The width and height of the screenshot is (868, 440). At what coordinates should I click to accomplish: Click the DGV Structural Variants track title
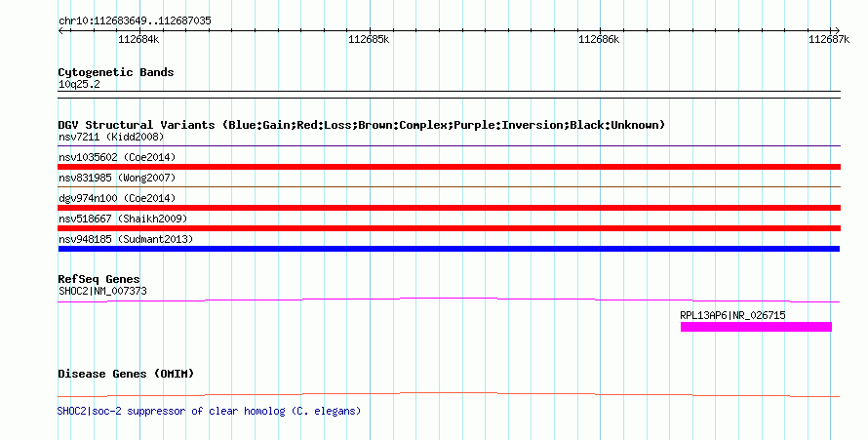click(x=361, y=125)
